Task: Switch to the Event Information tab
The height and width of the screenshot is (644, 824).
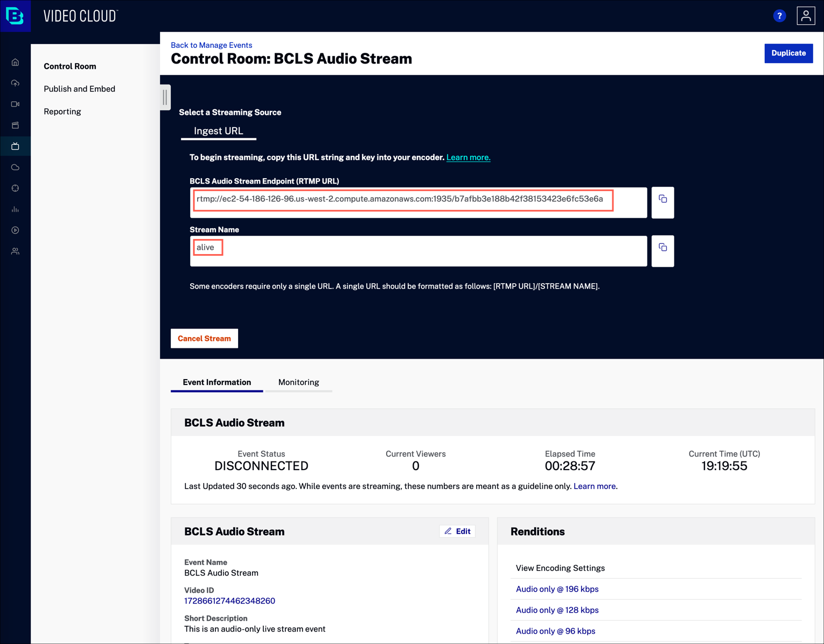Action: coord(217,382)
